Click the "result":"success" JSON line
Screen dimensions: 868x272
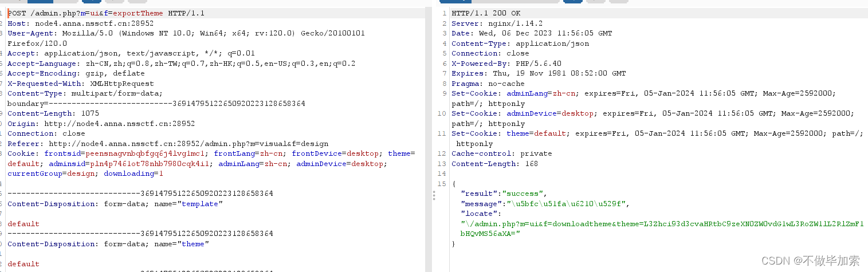[x=504, y=194]
